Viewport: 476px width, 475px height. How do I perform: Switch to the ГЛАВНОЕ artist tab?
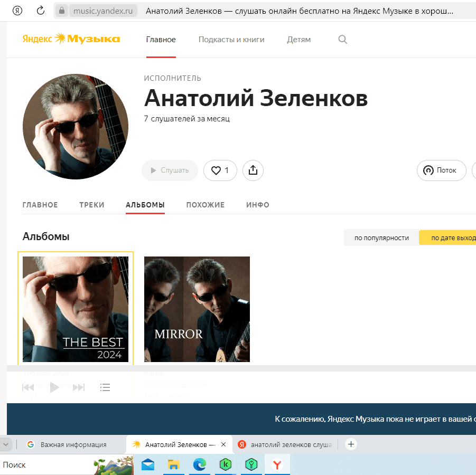point(40,205)
